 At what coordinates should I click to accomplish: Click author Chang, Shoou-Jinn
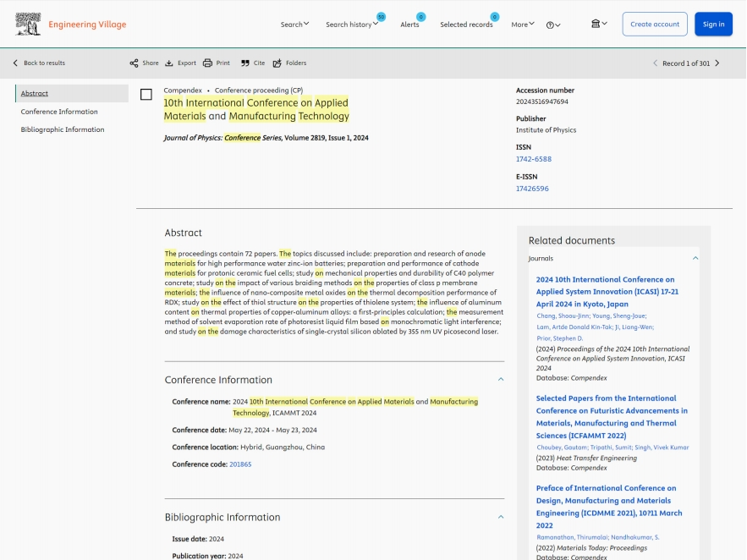point(563,316)
